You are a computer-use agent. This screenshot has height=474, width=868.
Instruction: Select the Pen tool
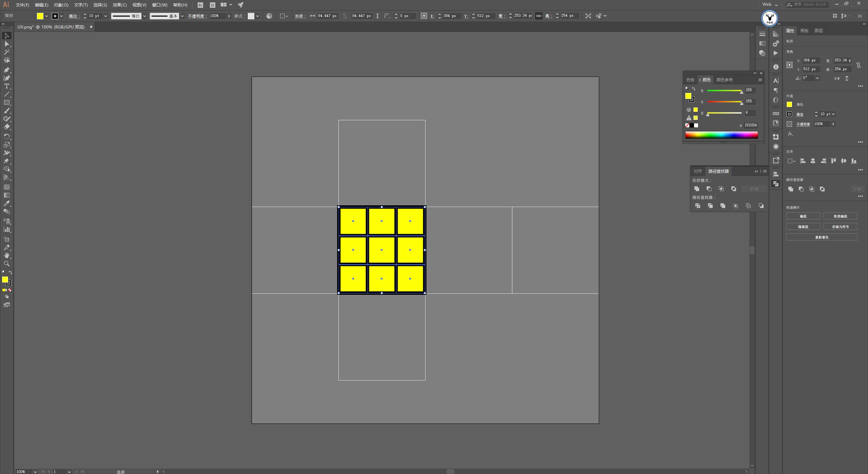click(x=6, y=70)
